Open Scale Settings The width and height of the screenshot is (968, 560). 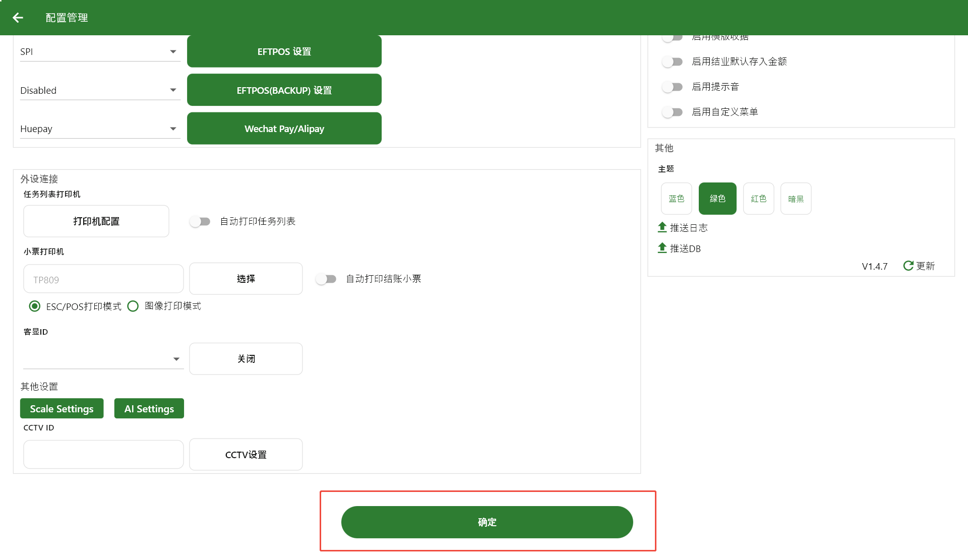[62, 408]
